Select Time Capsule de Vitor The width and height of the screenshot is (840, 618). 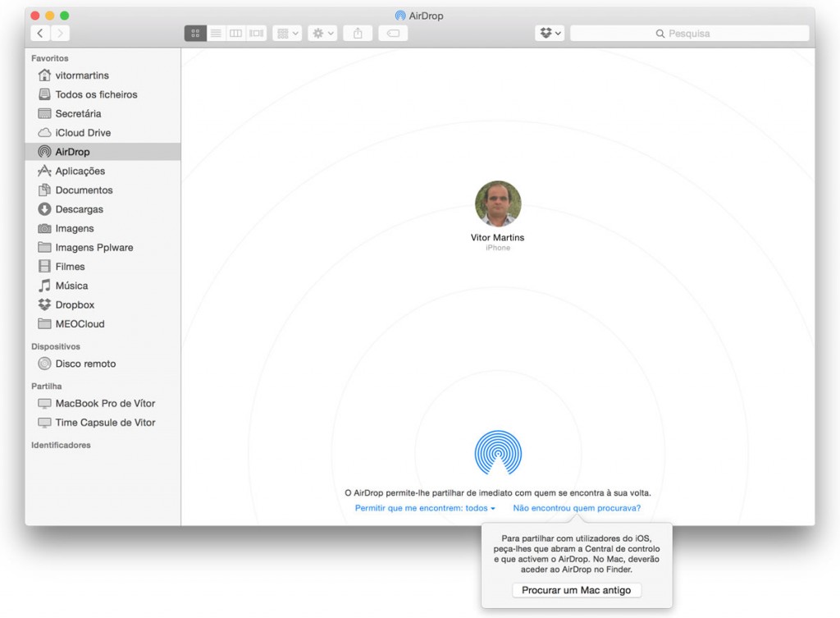[103, 423]
